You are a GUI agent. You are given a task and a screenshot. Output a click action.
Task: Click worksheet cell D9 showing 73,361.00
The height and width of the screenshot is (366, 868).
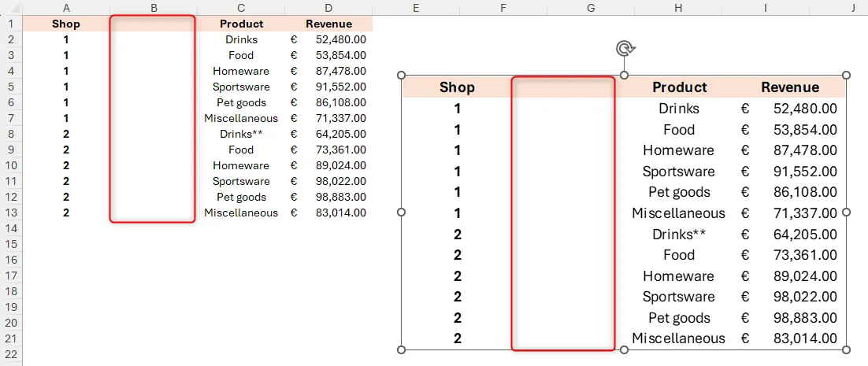point(328,150)
